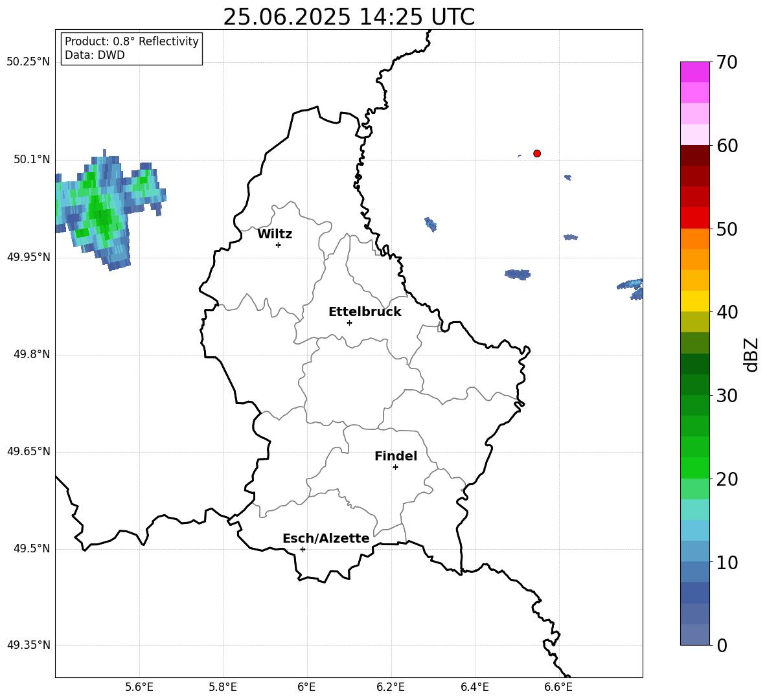The width and height of the screenshot is (767, 700).
Task: Click the bright red colorbar segment above 50
Action: pos(695,218)
